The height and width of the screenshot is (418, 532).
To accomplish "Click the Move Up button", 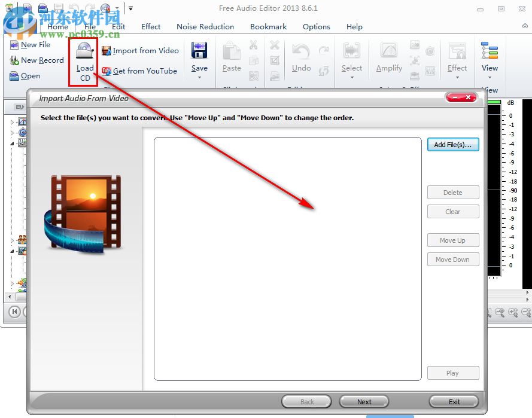I will point(453,240).
